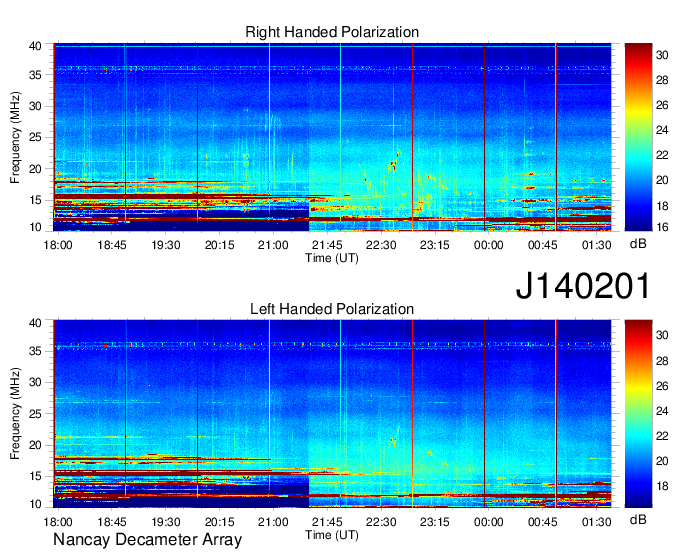The width and height of the screenshot is (680, 552).
Task: Click 00:45 time tick of right-handed plot
Action: click(543, 245)
